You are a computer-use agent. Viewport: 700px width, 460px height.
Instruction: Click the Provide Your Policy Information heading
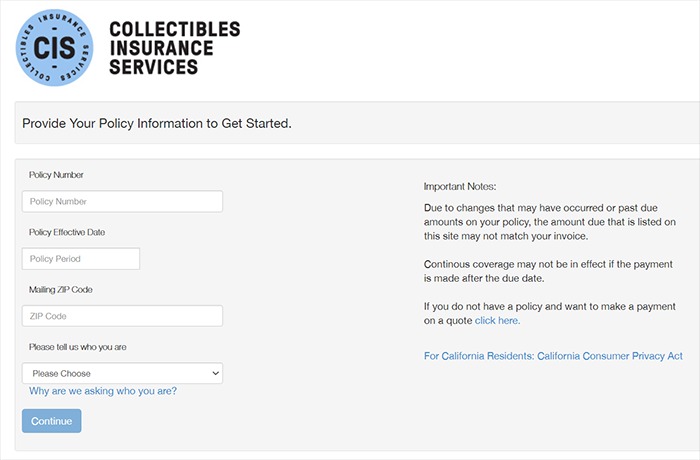coord(157,123)
